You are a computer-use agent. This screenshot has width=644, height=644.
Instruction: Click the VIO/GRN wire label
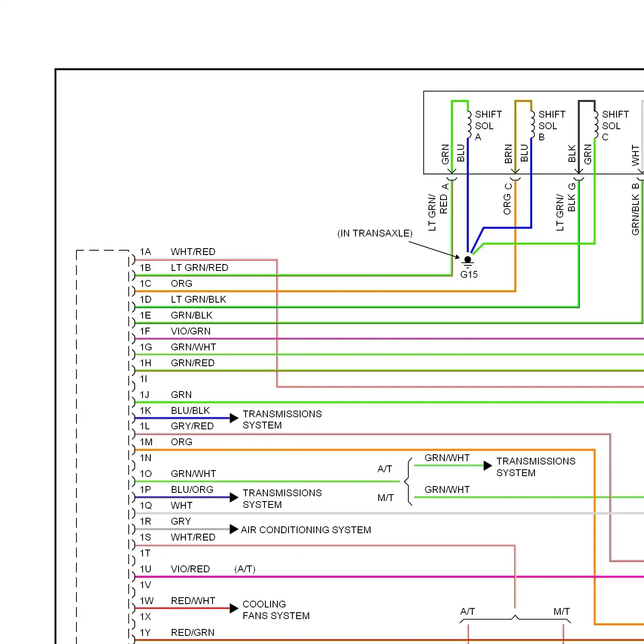191,331
